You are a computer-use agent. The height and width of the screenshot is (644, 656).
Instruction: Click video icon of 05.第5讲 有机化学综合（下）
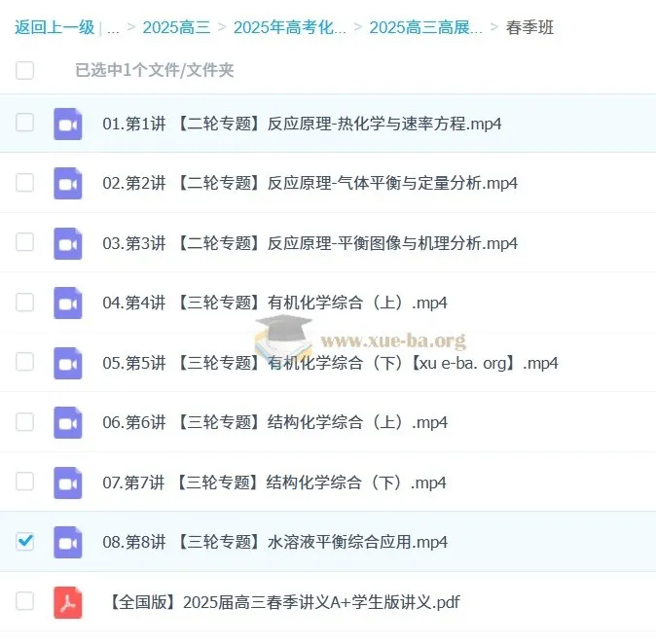coord(68,364)
